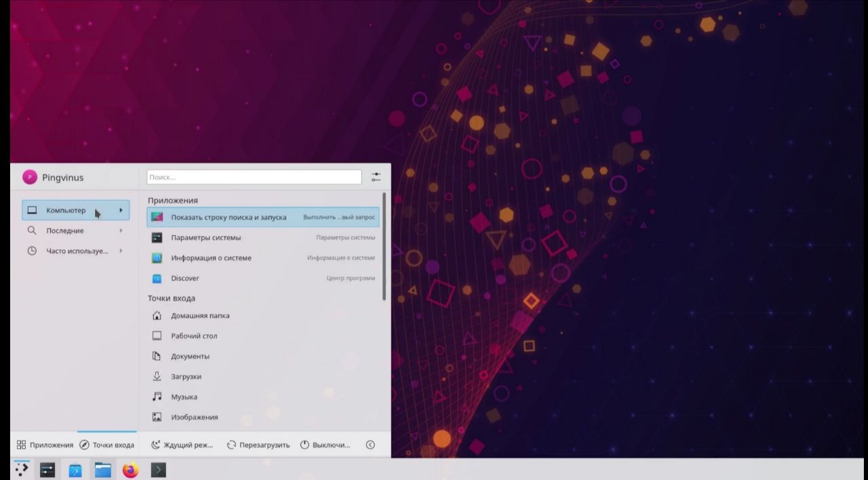Launch Discover from the taskbar
Viewport: 868px width, 480px height.
[x=75, y=469]
